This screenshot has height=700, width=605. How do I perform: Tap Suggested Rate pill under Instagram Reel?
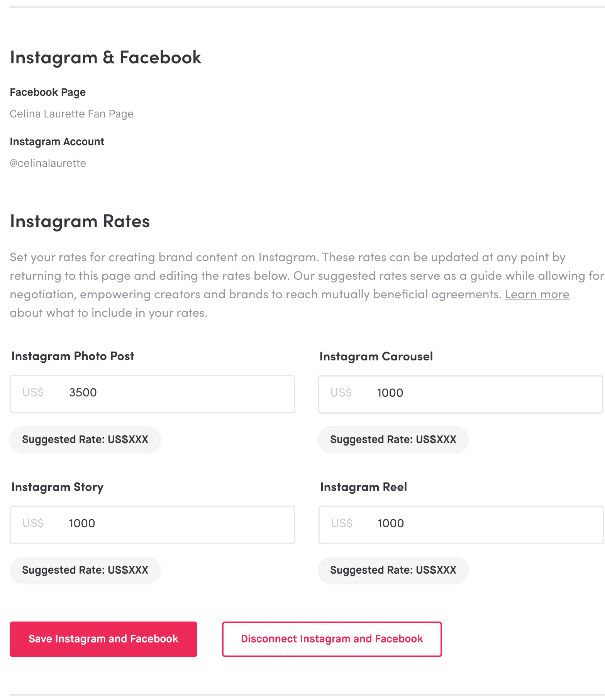point(393,570)
